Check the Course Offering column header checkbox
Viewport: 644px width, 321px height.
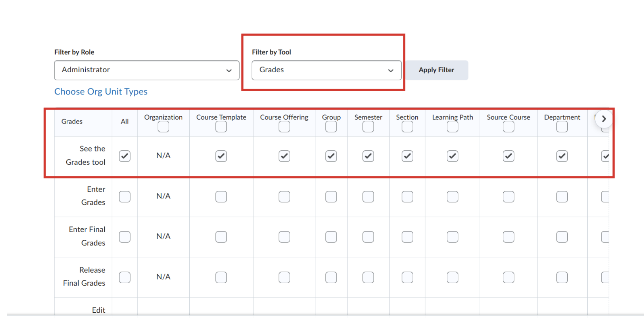point(284,127)
